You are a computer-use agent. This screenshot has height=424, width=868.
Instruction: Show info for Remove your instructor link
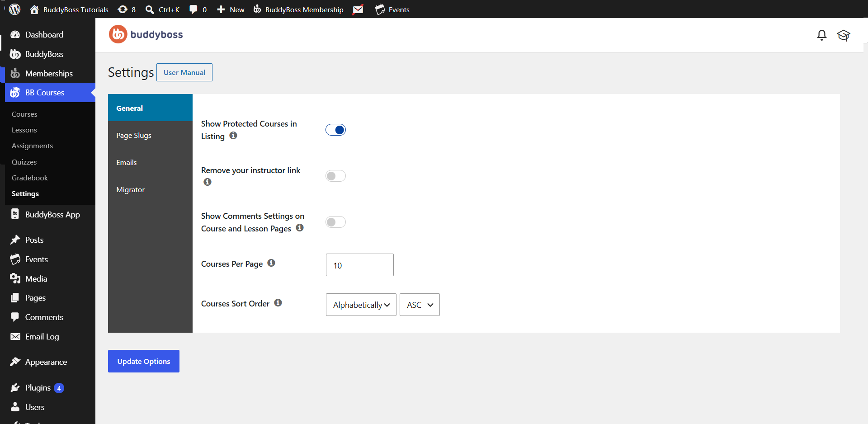pyautogui.click(x=208, y=182)
